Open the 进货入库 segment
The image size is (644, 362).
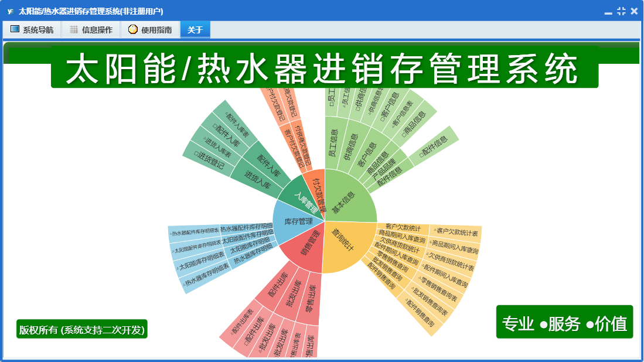click(x=257, y=180)
